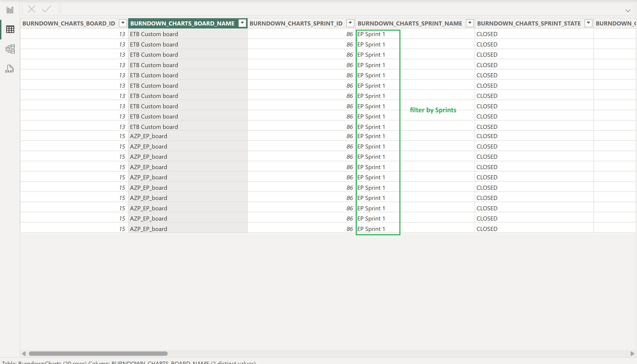
Task: Click the left horizontal scroll arrow
Action: coord(24,353)
